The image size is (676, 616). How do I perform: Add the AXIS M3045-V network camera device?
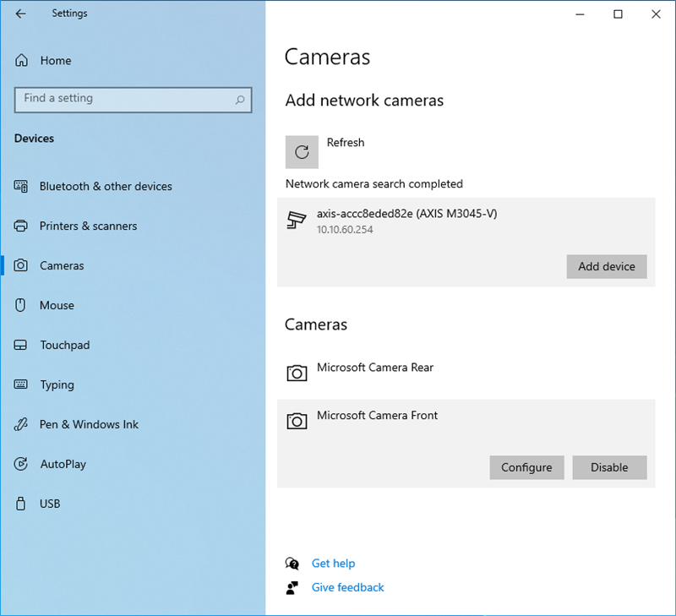coord(606,266)
